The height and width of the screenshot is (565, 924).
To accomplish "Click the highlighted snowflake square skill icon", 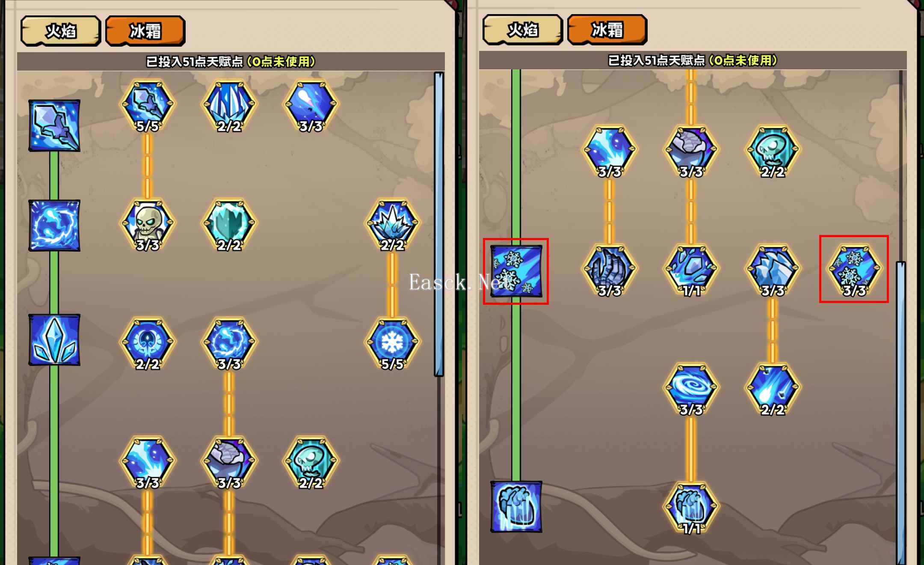I will [x=516, y=271].
